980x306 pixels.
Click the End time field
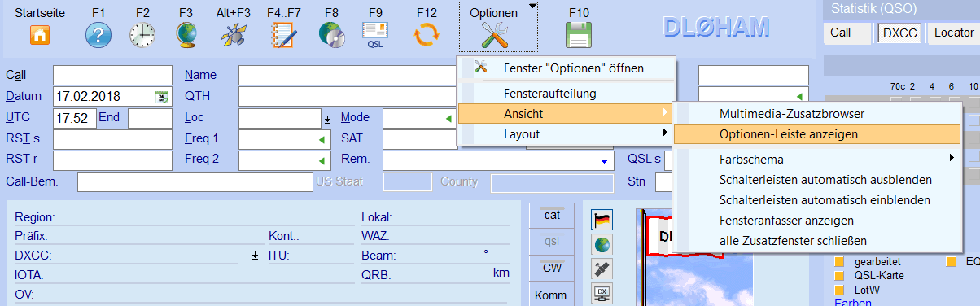pos(150,118)
